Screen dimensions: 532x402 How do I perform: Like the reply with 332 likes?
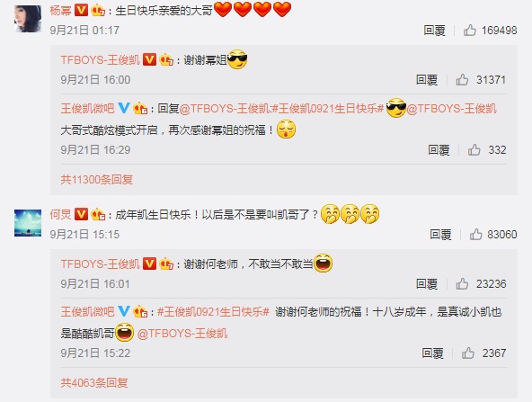tap(474, 149)
